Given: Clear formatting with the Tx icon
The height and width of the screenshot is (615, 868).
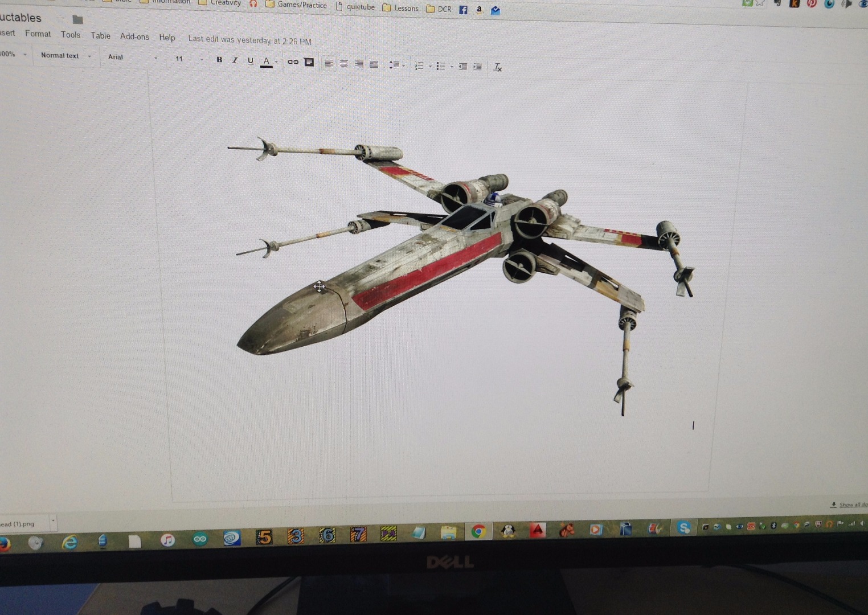Looking at the screenshot, I should tap(497, 67).
